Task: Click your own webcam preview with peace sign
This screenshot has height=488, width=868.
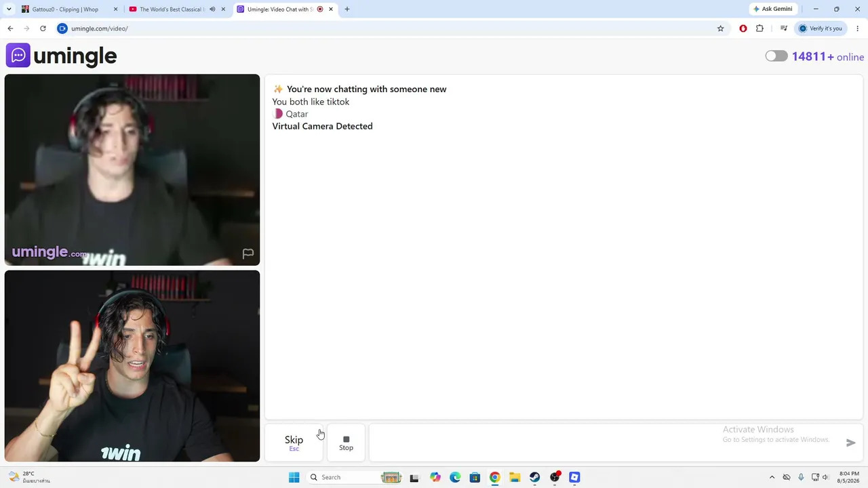Action: tap(132, 366)
